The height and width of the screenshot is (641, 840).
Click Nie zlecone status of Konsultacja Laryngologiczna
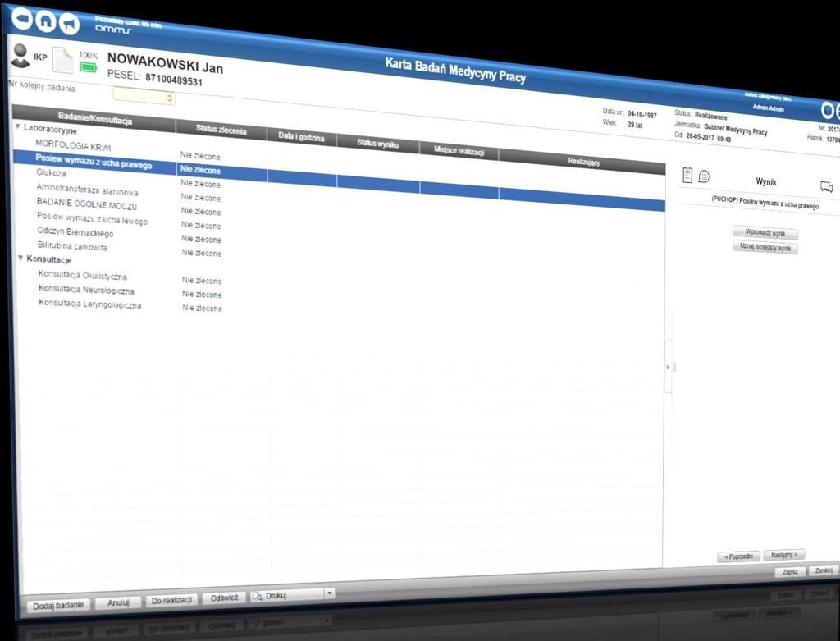202,308
